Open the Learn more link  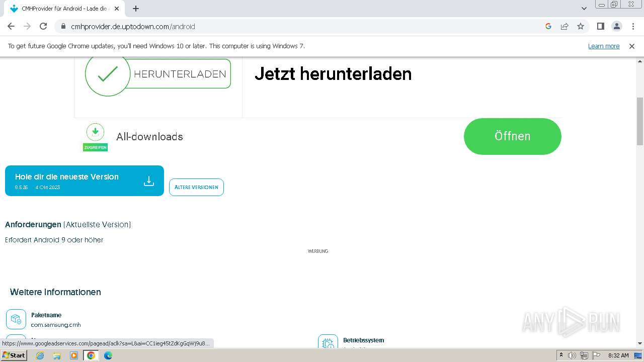pyautogui.click(x=604, y=46)
